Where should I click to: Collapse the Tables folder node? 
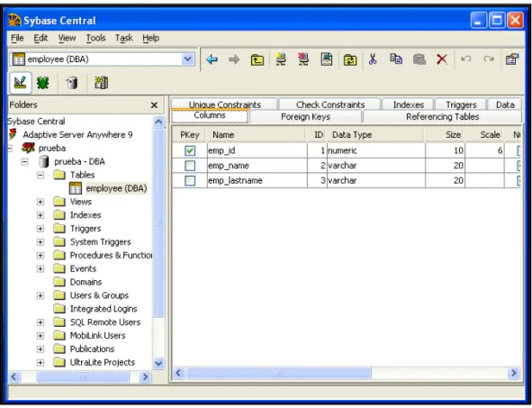[x=41, y=175]
